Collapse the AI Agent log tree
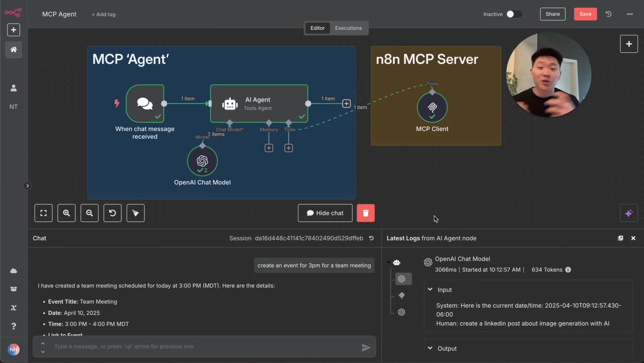The height and width of the screenshot is (363, 644). click(x=388, y=262)
